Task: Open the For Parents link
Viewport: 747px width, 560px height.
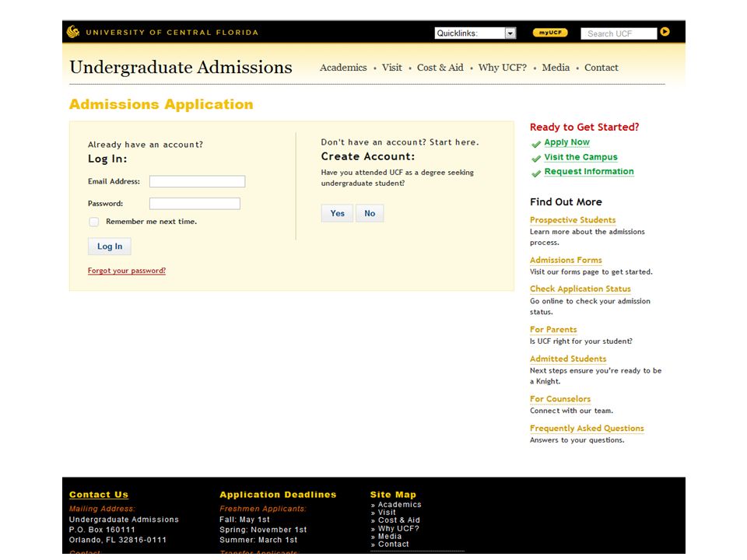Action: 553,330
